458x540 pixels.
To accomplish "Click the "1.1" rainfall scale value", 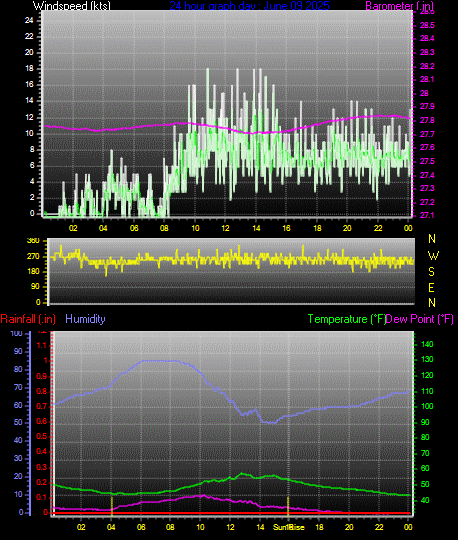I will click(x=42, y=345).
